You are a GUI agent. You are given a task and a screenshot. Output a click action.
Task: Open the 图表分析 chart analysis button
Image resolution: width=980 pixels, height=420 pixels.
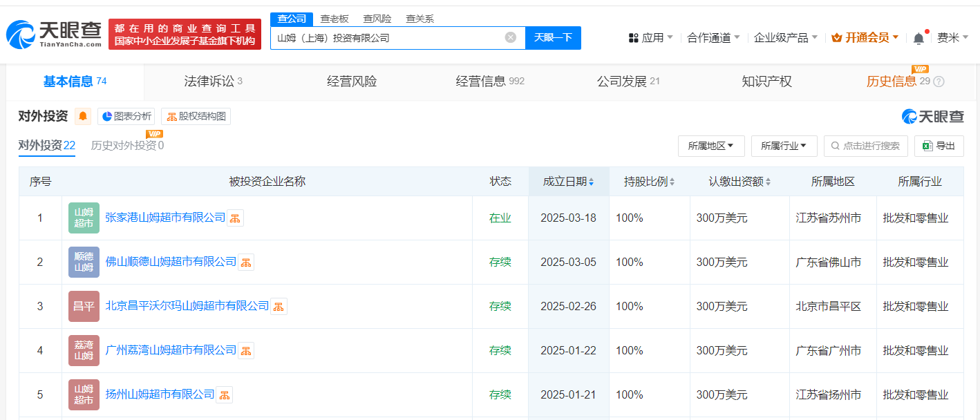point(126,116)
